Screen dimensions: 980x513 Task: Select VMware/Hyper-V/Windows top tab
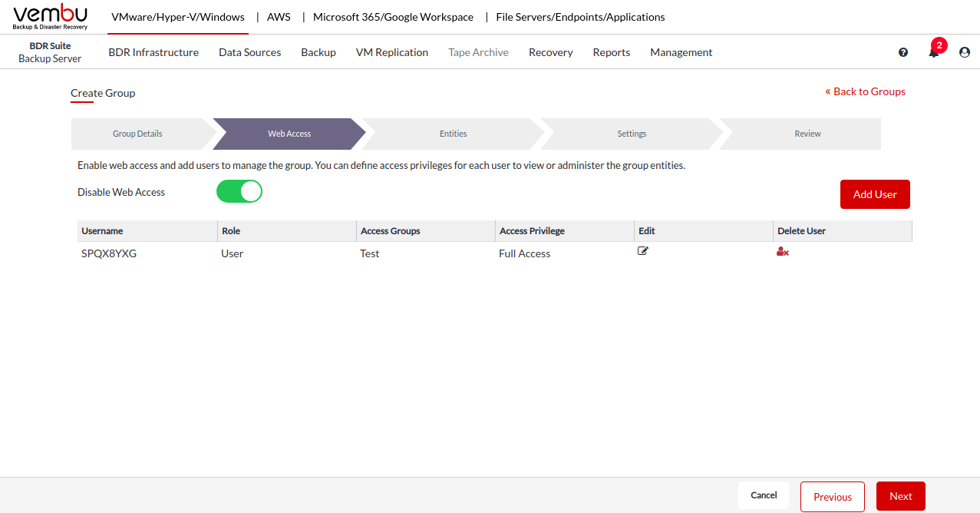(x=178, y=17)
